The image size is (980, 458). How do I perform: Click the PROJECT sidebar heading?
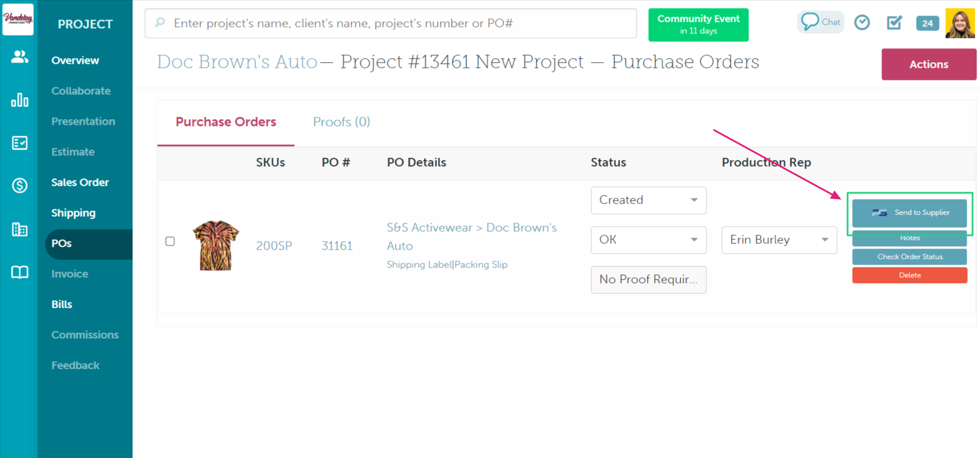(85, 24)
